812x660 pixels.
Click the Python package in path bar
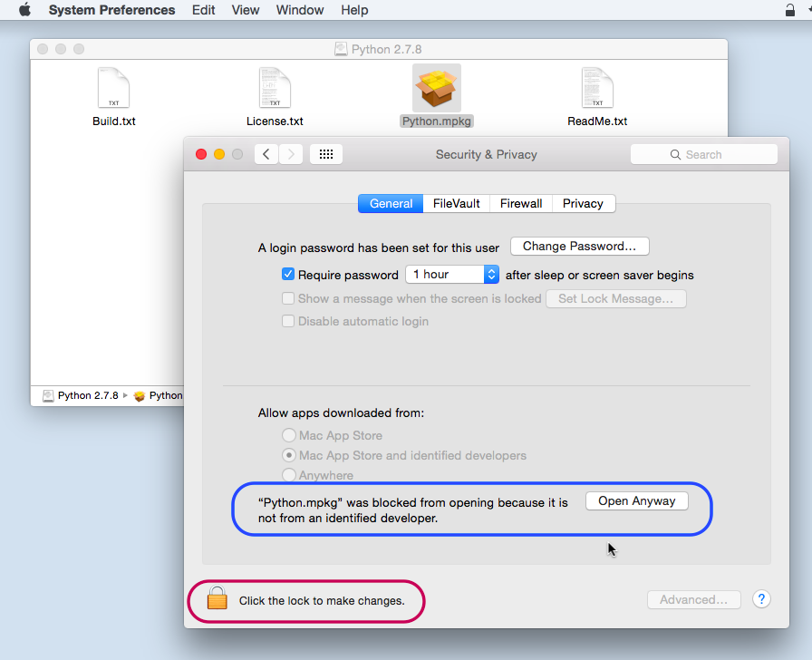pyautogui.click(x=158, y=396)
